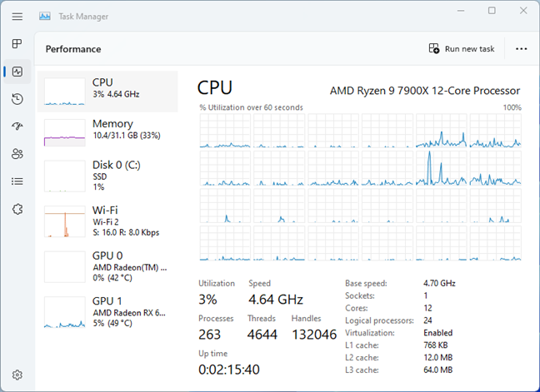The height and width of the screenshot is (392, 540).
Task: Click the 3% utilization value
Action: (207, 300)
